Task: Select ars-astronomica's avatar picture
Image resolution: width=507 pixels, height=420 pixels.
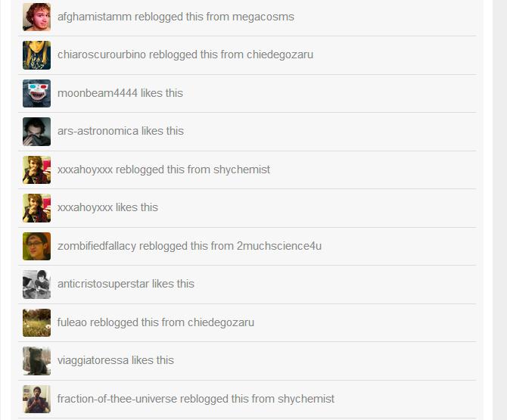Action: click(x=36, y=132)
